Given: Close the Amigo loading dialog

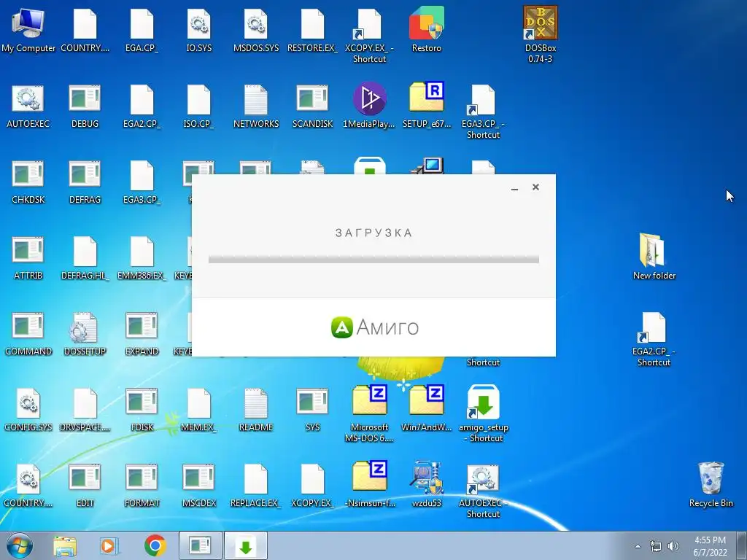Looking at the screenshot, I should tap(535, 187).
